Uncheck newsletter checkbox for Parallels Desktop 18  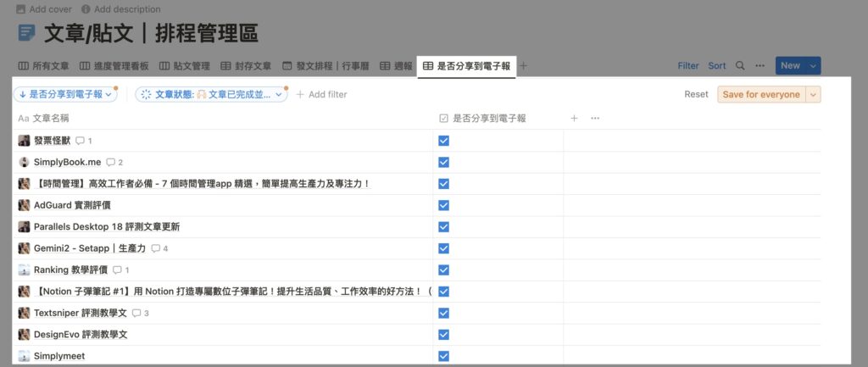(443, 227)
